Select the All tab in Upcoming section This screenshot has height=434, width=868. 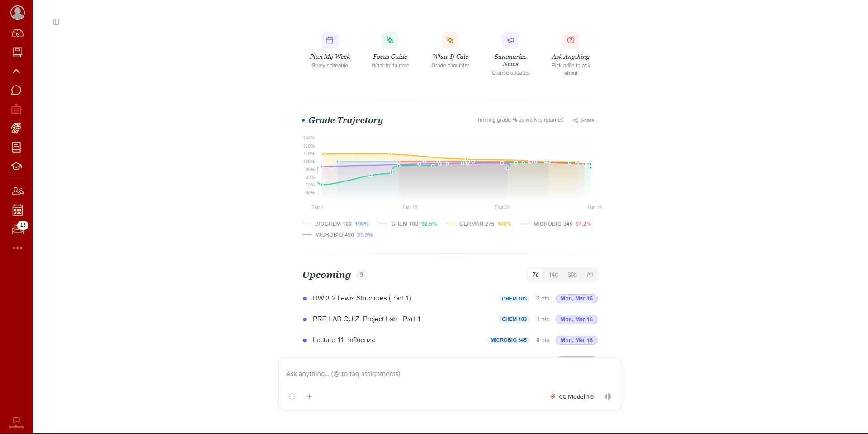(x=589, y=274)
